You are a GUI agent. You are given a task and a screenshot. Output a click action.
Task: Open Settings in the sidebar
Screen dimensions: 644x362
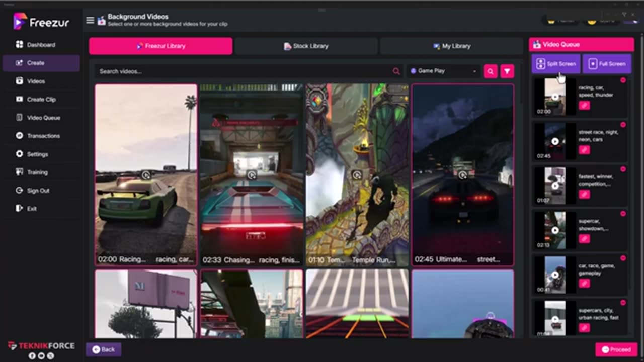pos(41,154)
